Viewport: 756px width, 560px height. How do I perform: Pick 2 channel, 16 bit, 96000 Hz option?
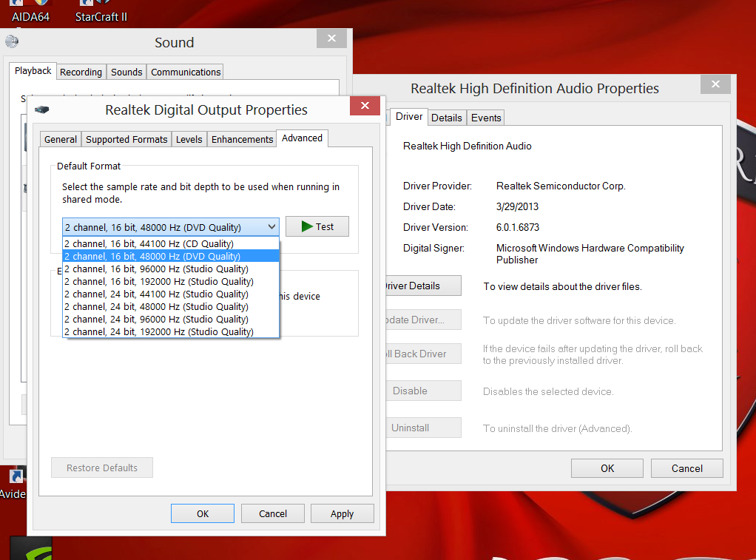pos(171,269)
